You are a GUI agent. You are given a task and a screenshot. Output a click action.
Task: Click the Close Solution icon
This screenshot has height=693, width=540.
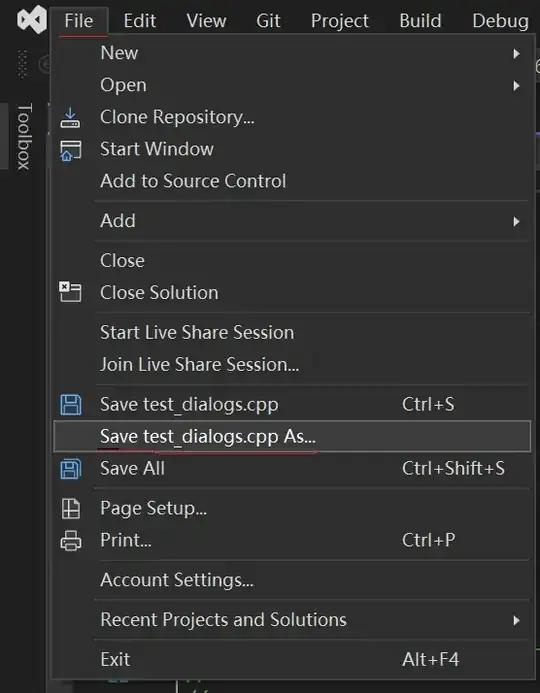point(71,292)
